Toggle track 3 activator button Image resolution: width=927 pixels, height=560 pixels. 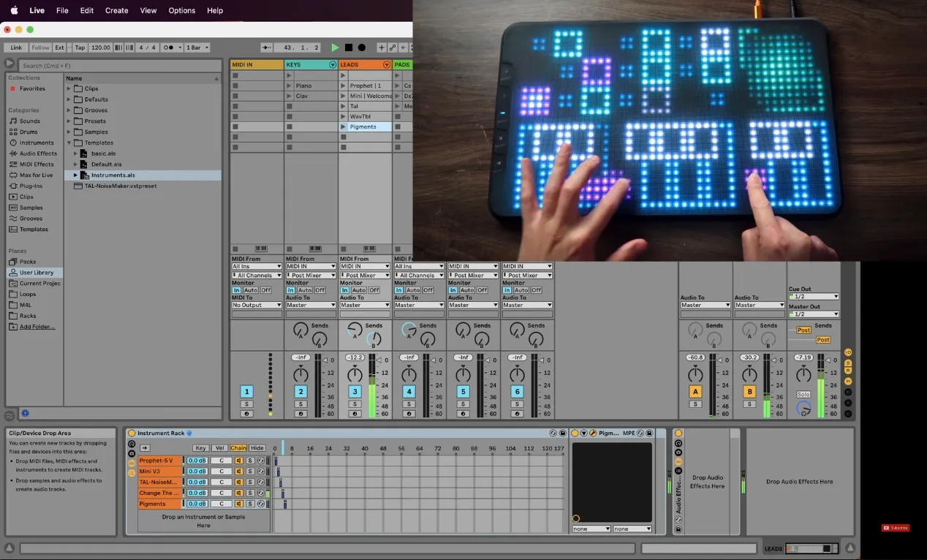[x=355, y=392]
